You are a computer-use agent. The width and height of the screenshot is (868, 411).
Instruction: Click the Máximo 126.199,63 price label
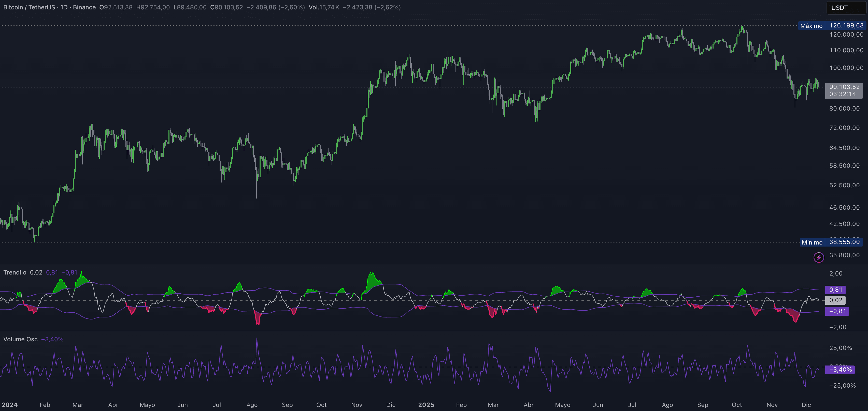click(831, 26)
